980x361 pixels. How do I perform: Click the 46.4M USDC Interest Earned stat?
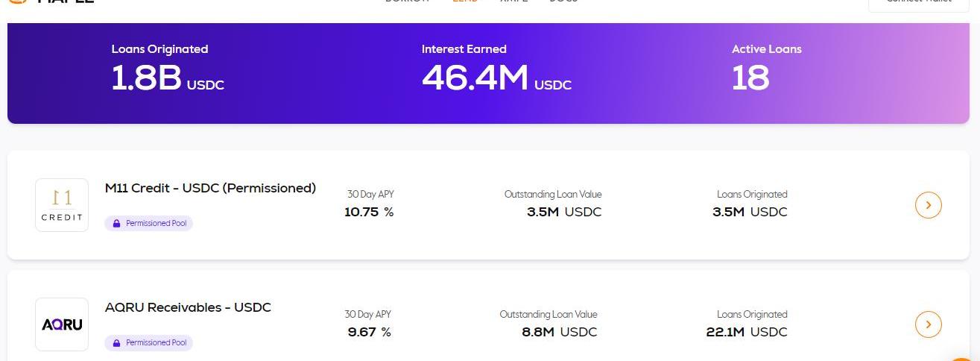tap(496, 78)
